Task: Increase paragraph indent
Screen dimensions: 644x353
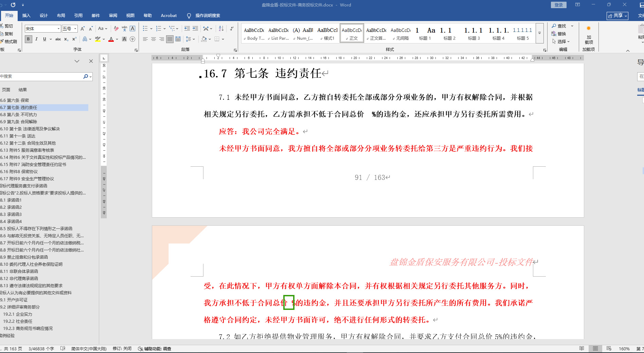Action: pyautogui.click(x=195, y=29)
